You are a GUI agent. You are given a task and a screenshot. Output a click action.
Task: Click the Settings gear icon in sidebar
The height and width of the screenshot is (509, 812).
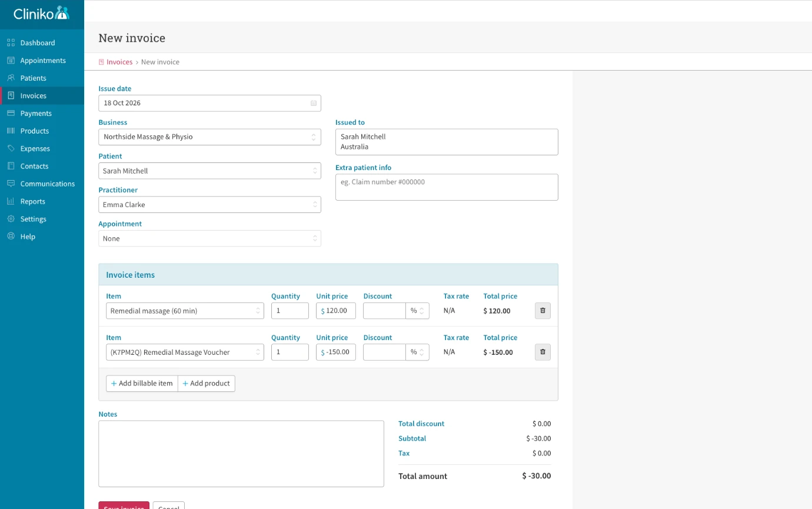(11, 219)
